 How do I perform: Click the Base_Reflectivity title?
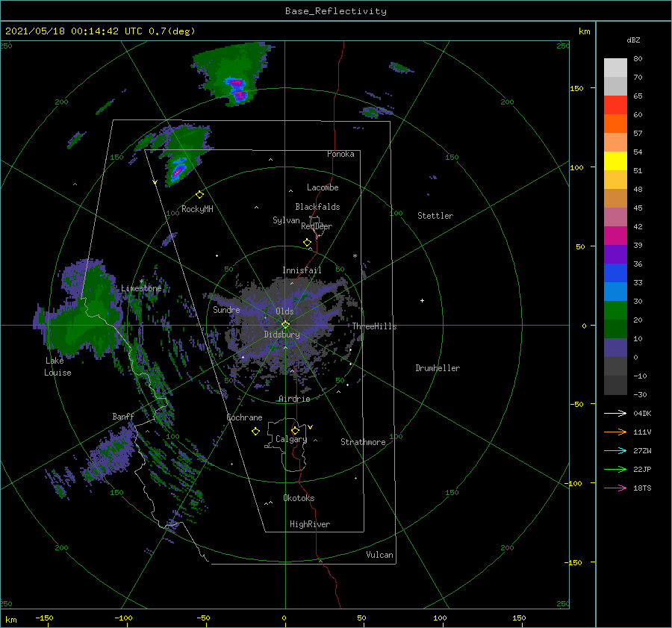(x=336, y=11)
